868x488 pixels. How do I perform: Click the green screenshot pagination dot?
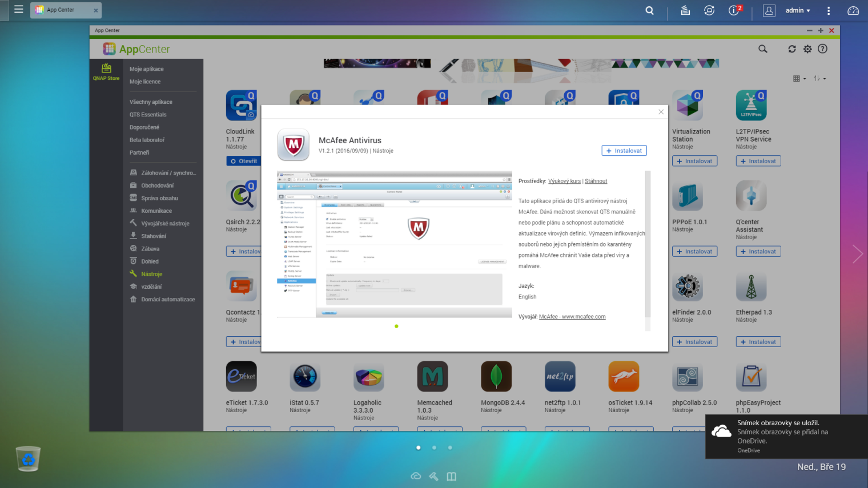(396, 326)
